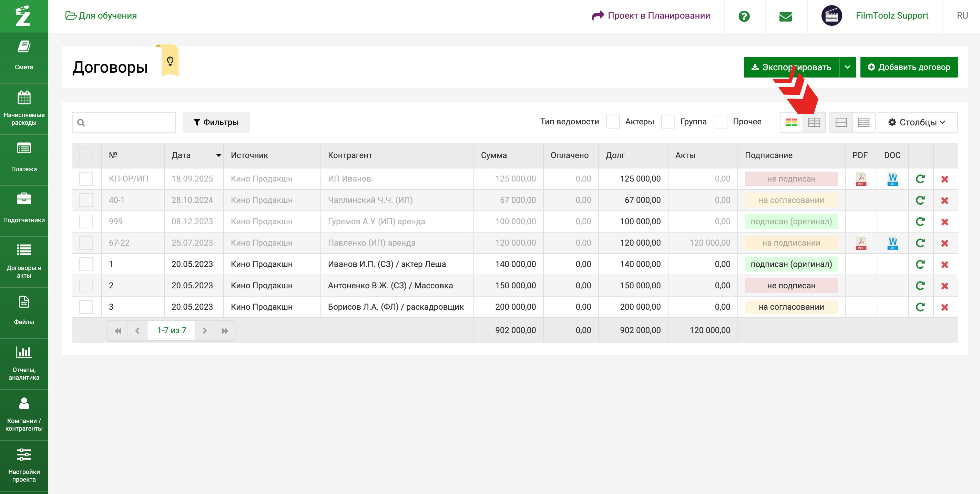This screenshot has height=494, width=980.
Task: Open DOC file for contract 67-22
Action: [892, 243]
